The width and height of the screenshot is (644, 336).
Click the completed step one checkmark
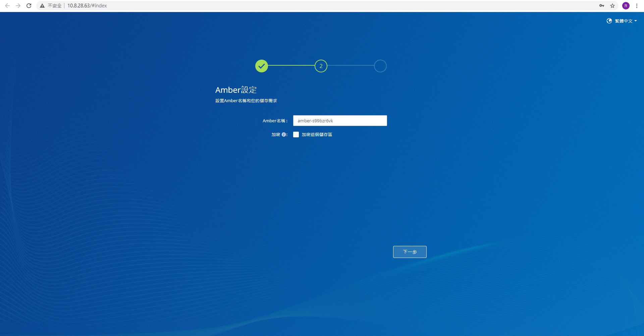[262, 66]
